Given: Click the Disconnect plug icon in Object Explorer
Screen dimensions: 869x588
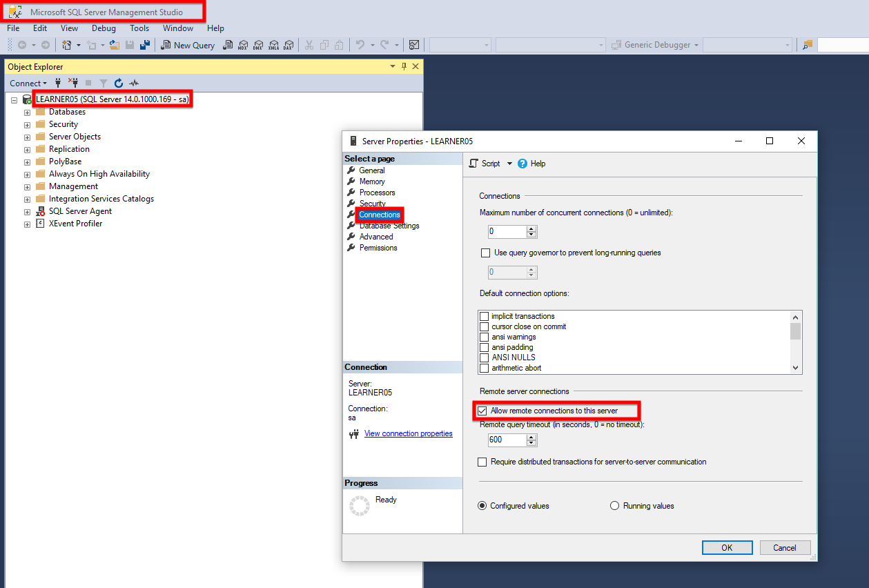Looking at the screenshot, I should 73,83.
